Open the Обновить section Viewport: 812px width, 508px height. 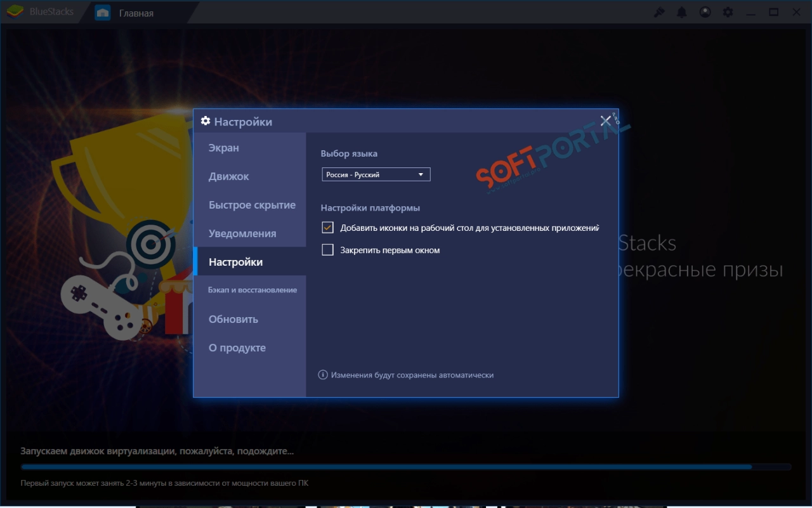[250, 319]
